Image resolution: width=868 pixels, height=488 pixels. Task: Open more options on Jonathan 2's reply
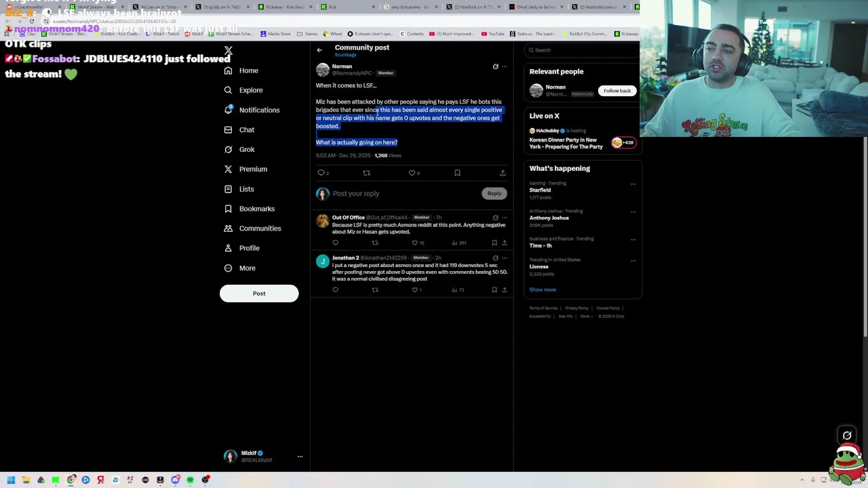click(505, 258)
